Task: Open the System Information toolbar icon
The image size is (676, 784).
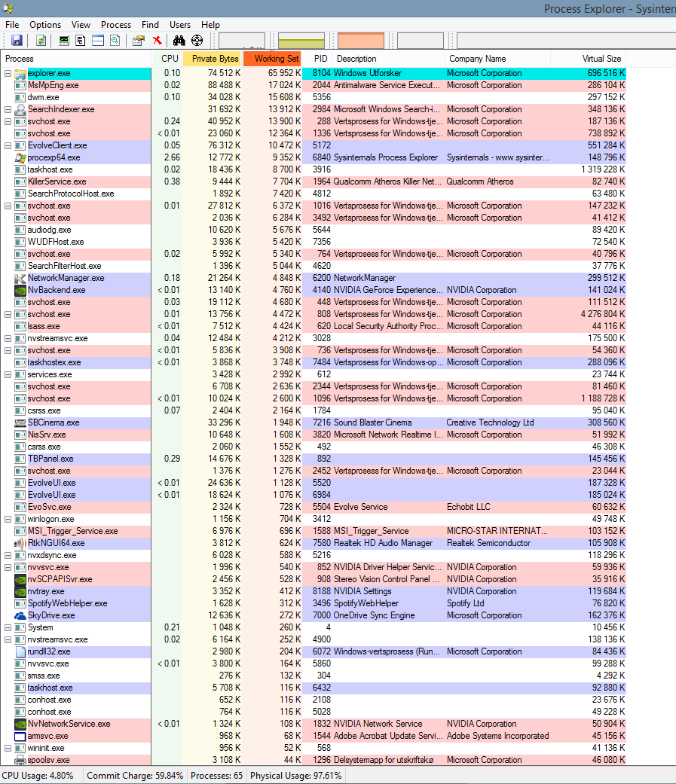Action: (64, 41)
